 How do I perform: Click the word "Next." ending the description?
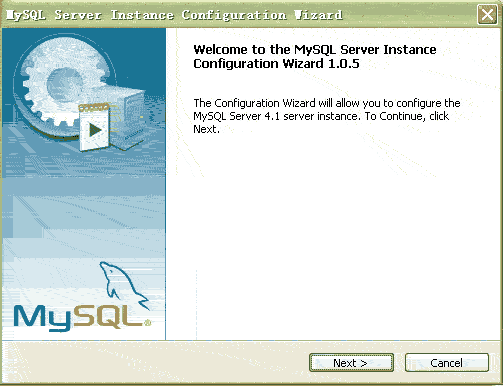tap(206, 129)
